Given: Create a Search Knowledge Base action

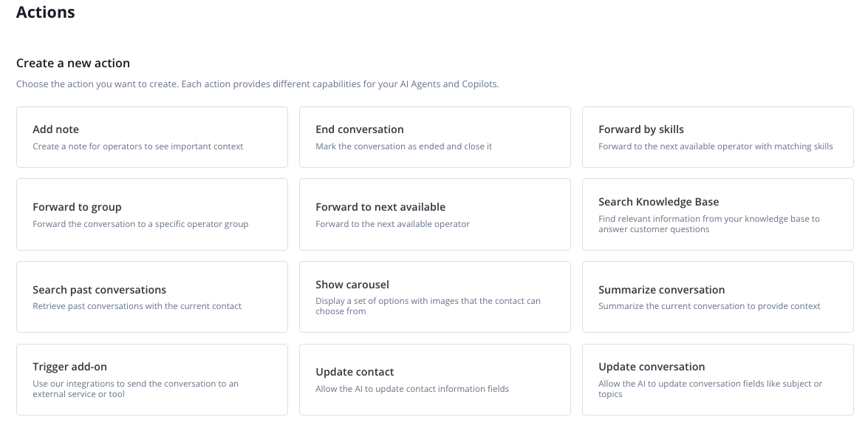Looking at the screenshot, I should tap(717, 214).
